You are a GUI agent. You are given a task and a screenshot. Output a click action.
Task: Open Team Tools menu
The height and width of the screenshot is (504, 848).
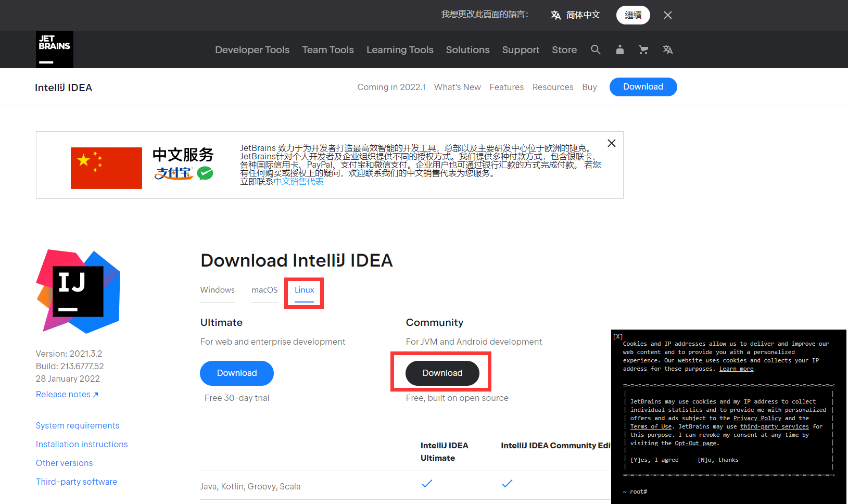[328, 49]
